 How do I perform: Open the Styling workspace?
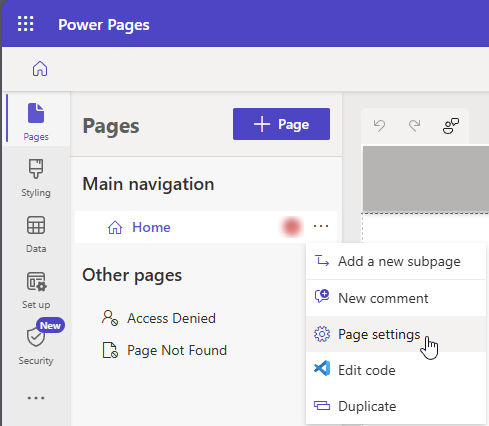click(x=36, y=178)
